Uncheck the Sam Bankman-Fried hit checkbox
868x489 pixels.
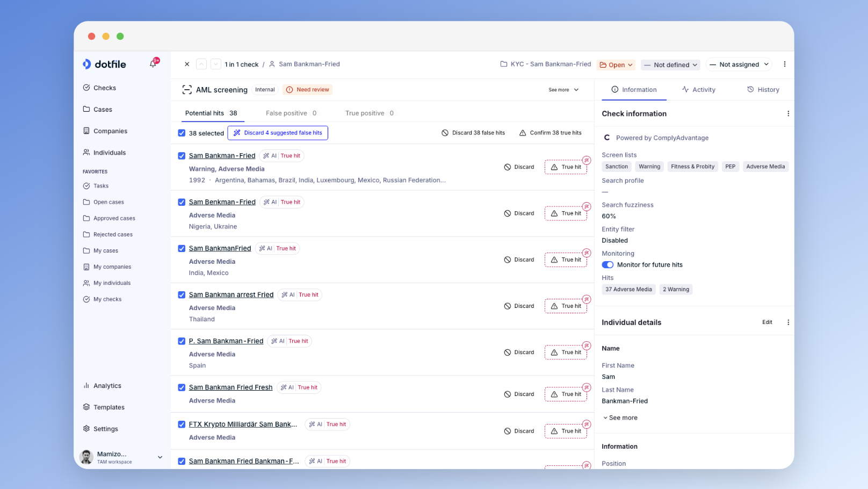[x=182, y=156]
